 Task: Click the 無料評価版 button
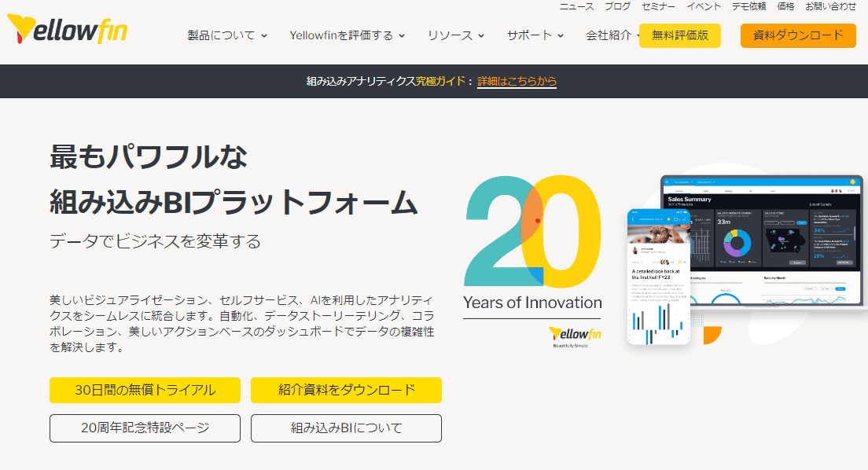pos(680,35)
